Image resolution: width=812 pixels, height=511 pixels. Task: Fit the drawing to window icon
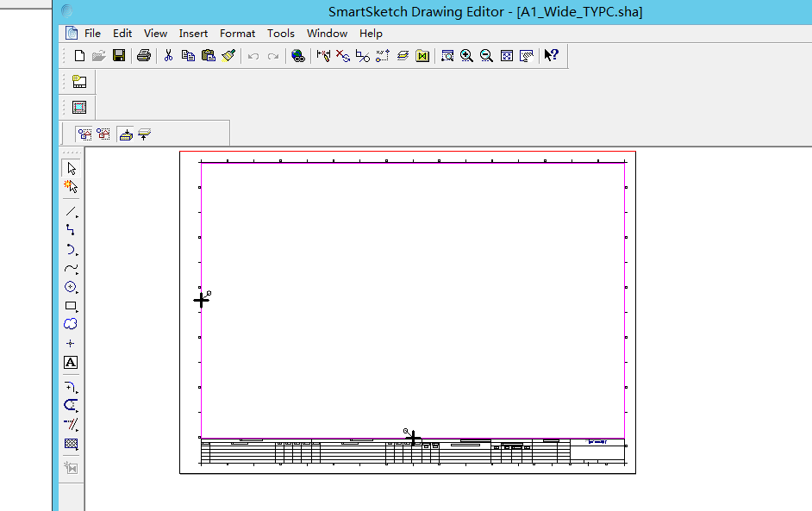pos(507,55)
